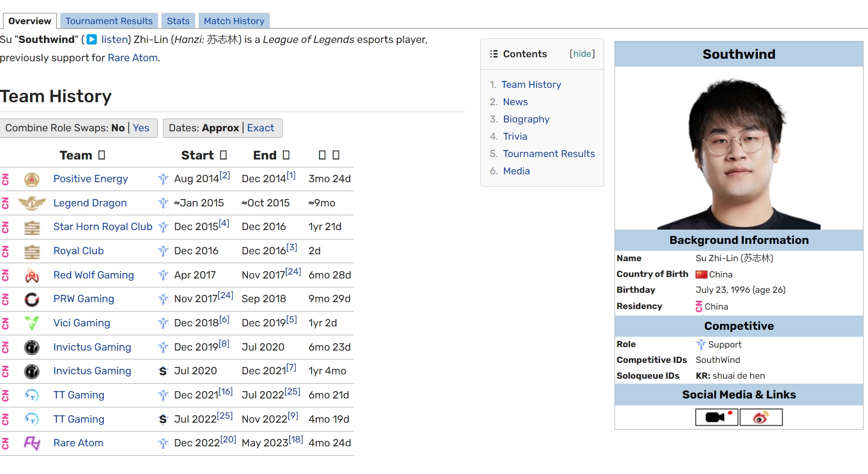Click the Support role icon in infobox
Viewport: 868px width, 474px height.
point(701,345)
